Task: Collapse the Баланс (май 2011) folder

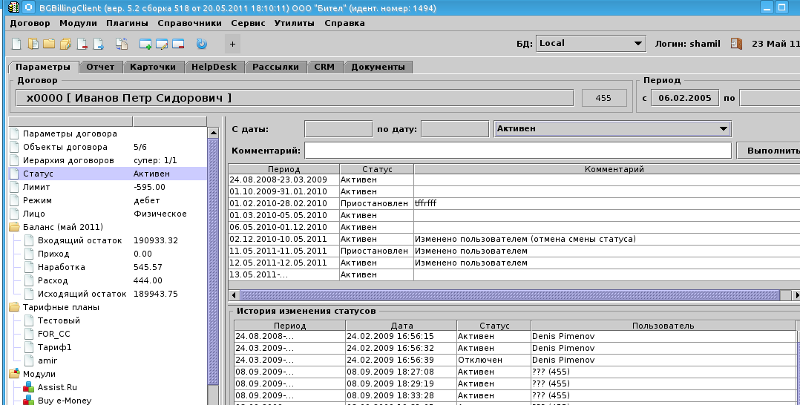Action: click(x=14, y=227)
